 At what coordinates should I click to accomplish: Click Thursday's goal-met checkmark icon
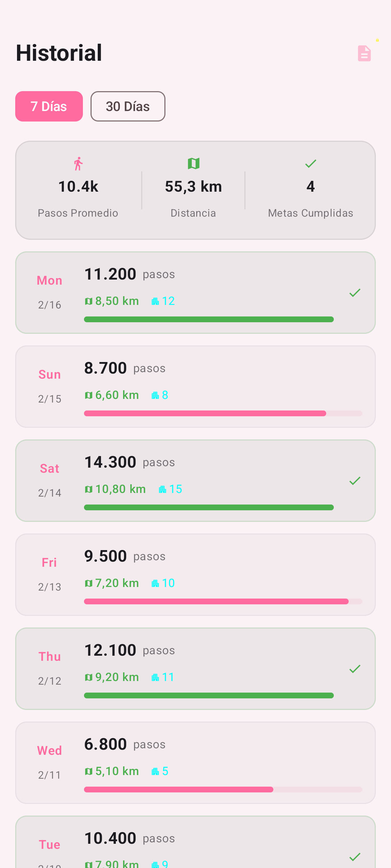[x=355, y=669]
